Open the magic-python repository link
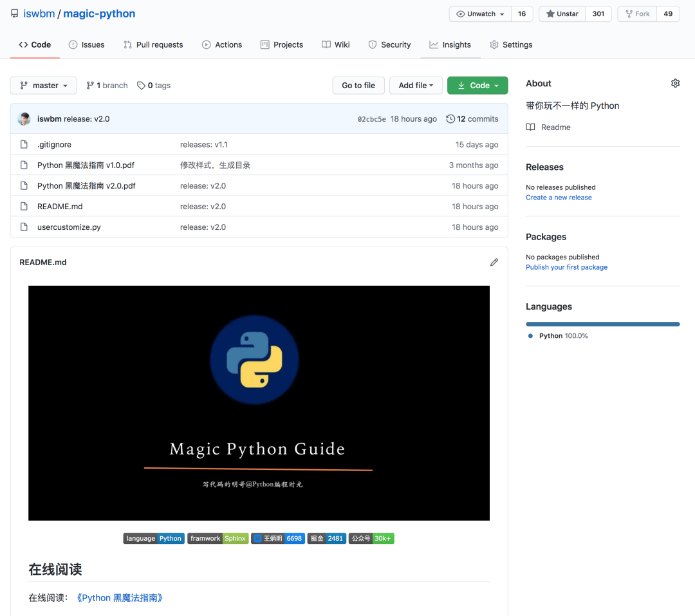This screenshot has height=616, width=695. [x=99, y=14]
